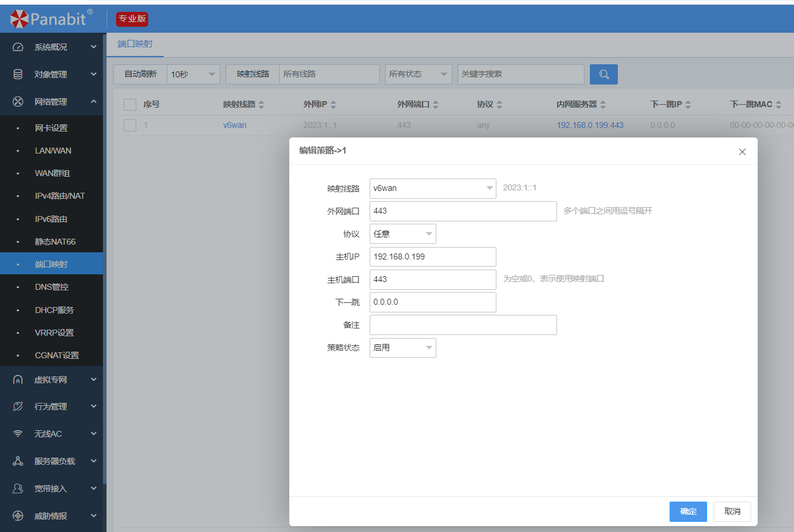Click the 主机端口 input field
794x532 pixels.
[x=433, y=279]
